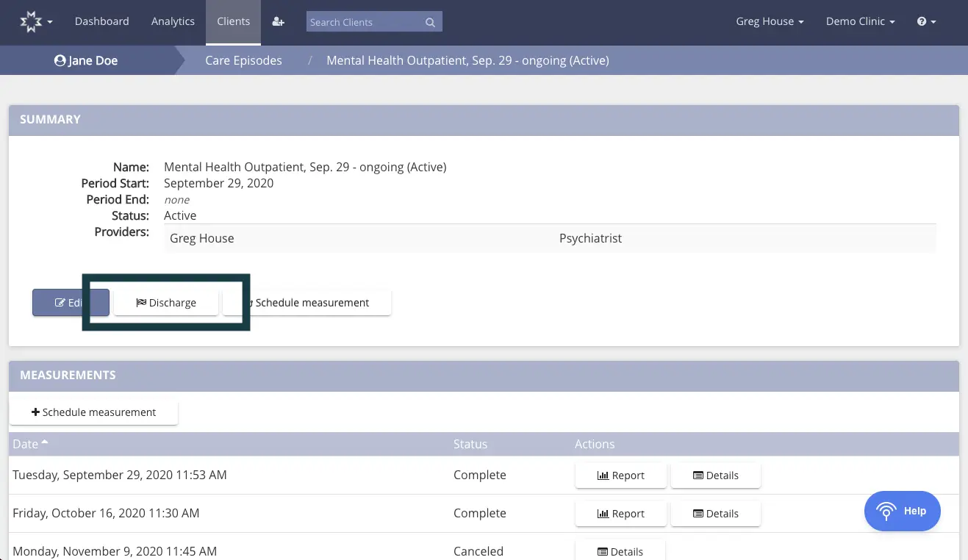Open Details for the November 9 canceled measurement
968x560 pixels.
pos(620,551)
